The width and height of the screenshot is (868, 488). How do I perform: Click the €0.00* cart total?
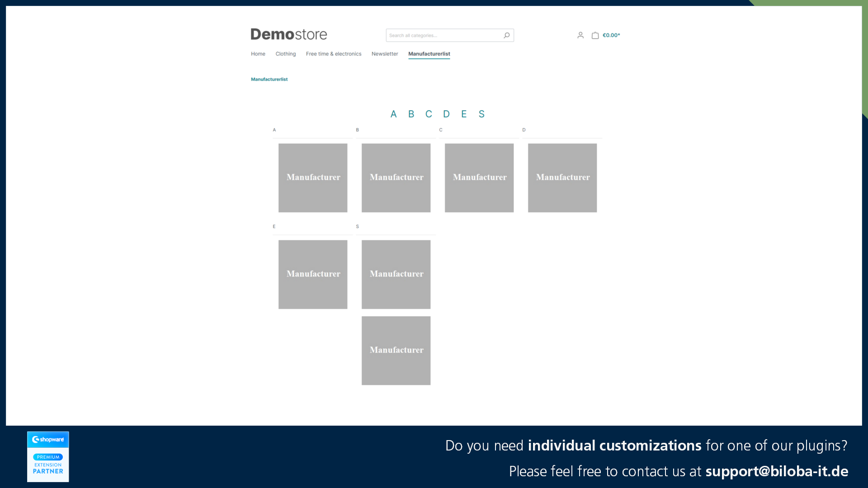611,35
